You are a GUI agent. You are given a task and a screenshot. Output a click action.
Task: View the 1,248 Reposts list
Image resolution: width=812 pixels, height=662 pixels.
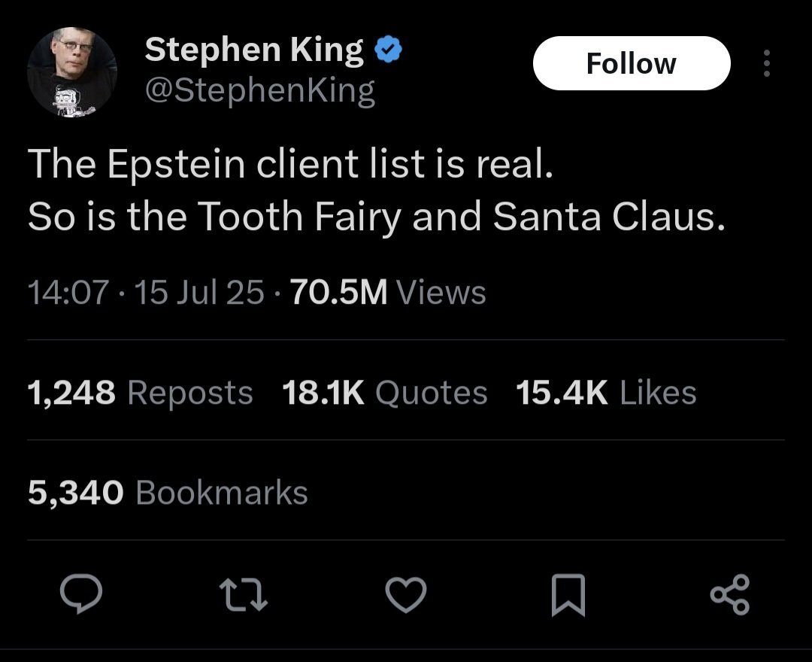[x=140, y=392]
